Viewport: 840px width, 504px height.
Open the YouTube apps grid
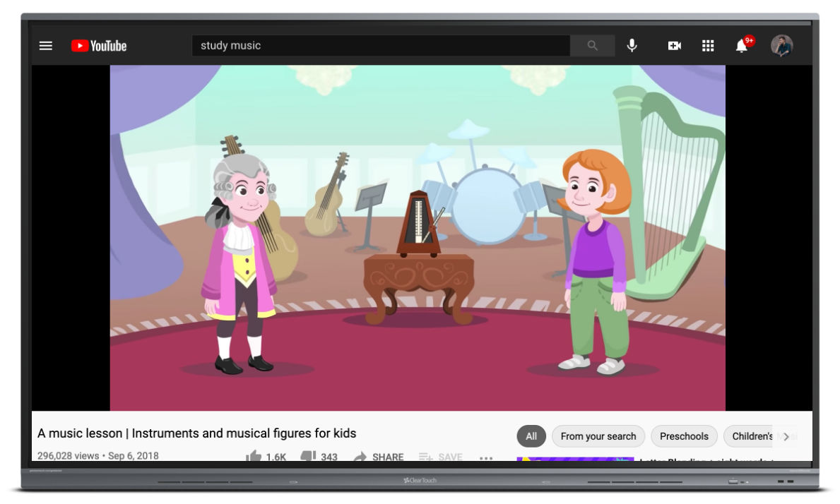(x=707, y=46)
